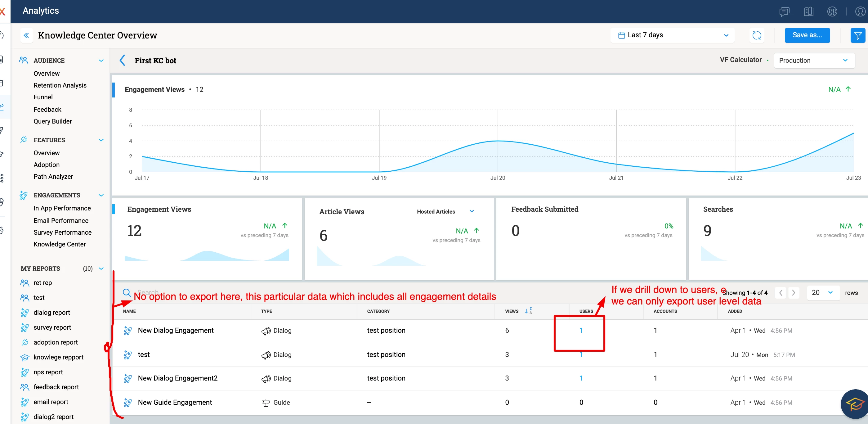Open the Production environment dropdown
The image size is (868, 424).
point(814,60)
